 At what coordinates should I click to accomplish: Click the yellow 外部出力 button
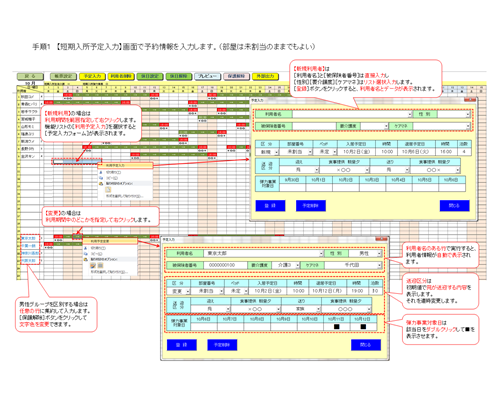click(x=265, y=76)
